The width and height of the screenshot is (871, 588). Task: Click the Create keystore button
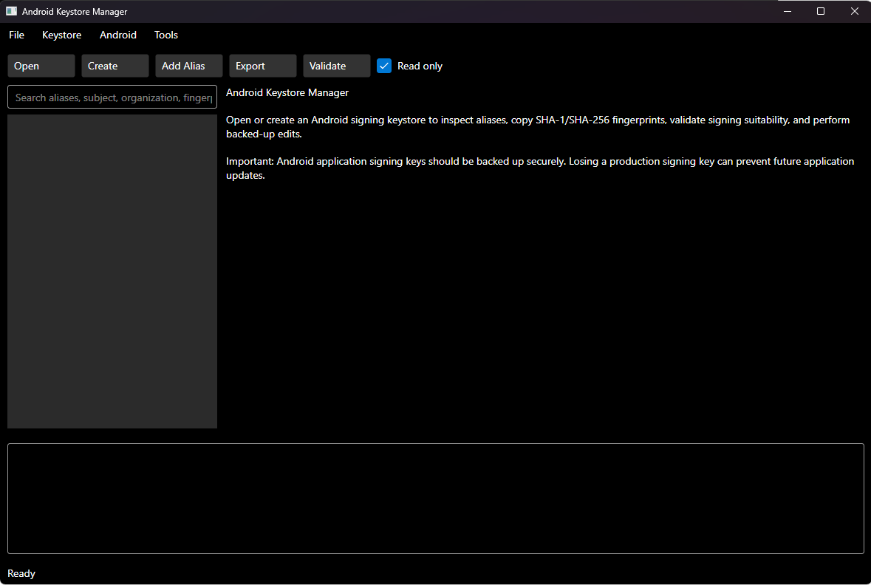[115, 66]
